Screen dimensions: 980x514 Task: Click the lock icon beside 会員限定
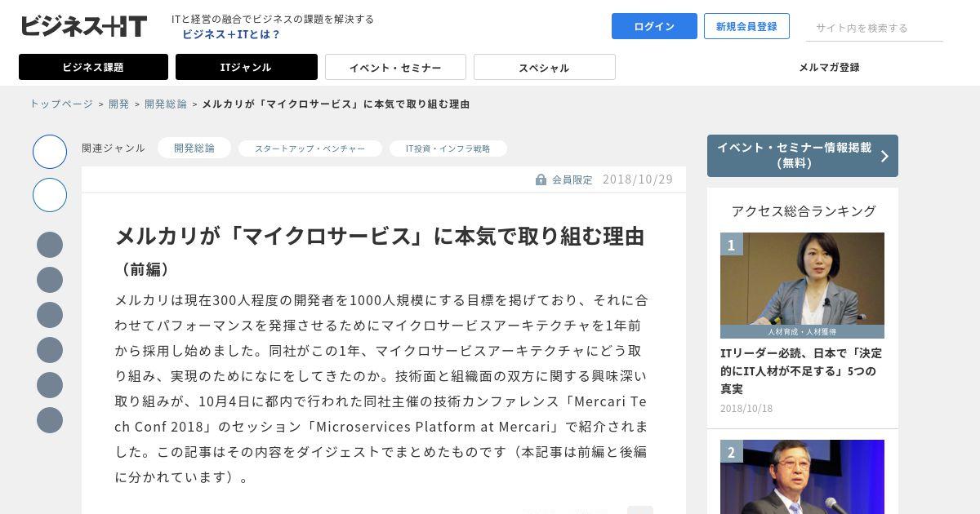click(541, 179)
